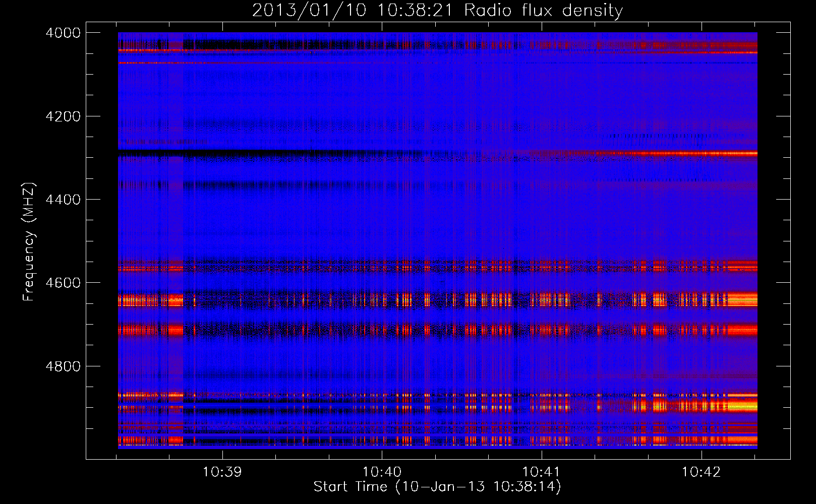Click the 4600 frequency tick label

(63, 283)
